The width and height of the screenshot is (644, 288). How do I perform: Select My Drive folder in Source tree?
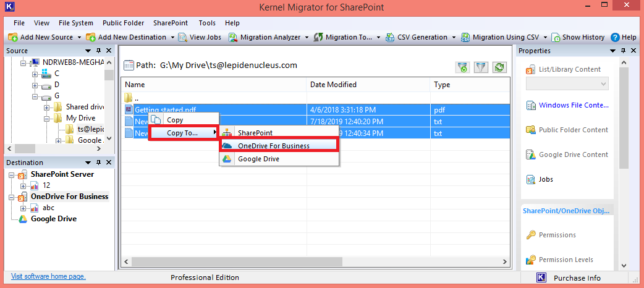pyautogui.click(x=80, y=118)
